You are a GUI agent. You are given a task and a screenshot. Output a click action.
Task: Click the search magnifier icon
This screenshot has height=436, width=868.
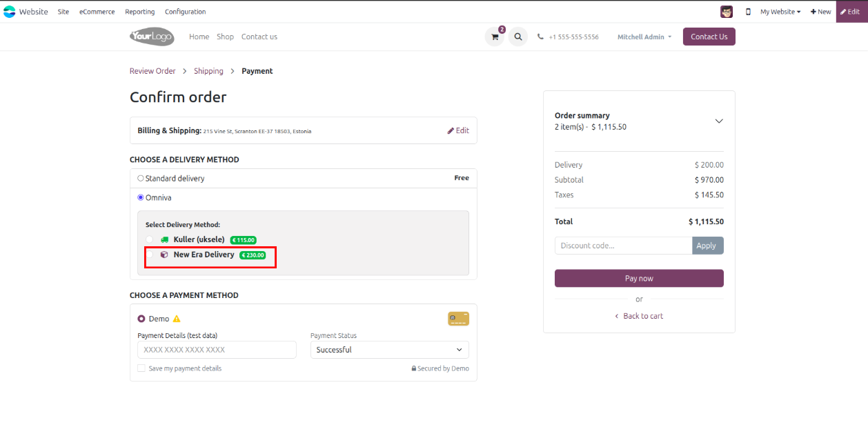517,37
